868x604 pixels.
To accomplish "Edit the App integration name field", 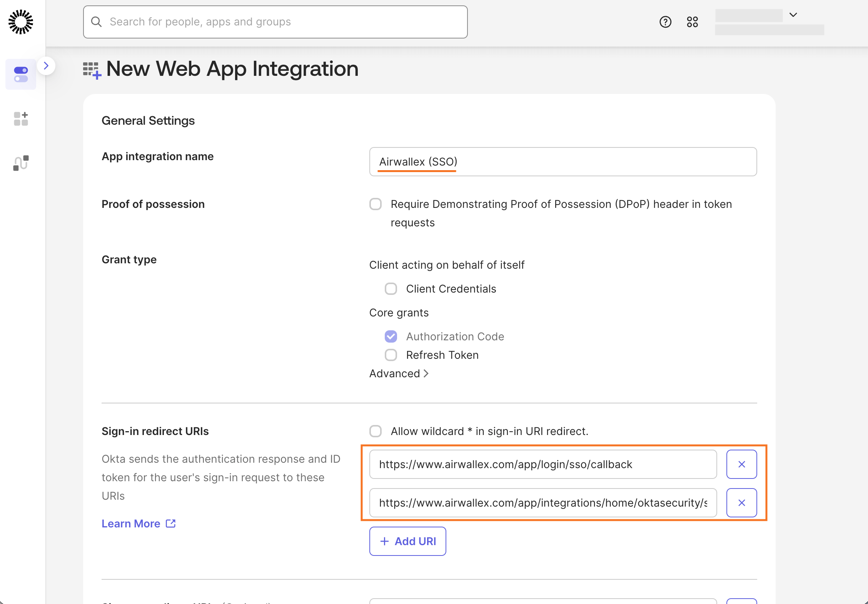I will pos(563,162).
